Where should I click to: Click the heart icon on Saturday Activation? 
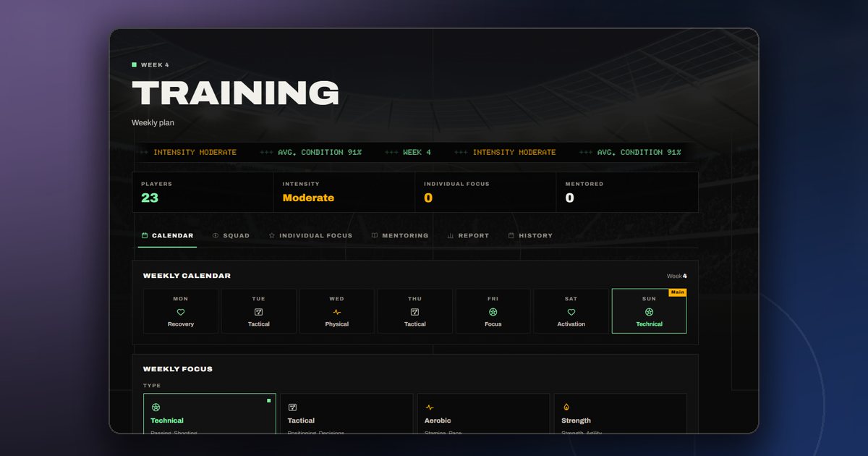571,312
